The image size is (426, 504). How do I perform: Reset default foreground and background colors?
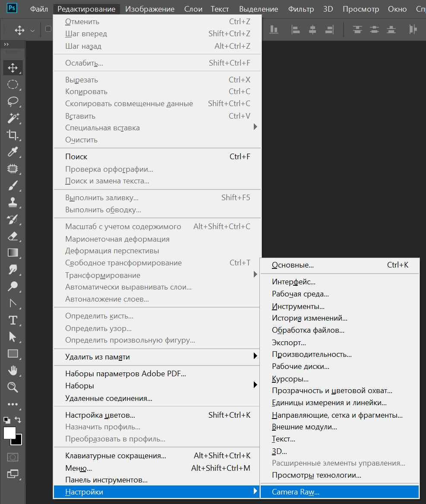point(7,420)
